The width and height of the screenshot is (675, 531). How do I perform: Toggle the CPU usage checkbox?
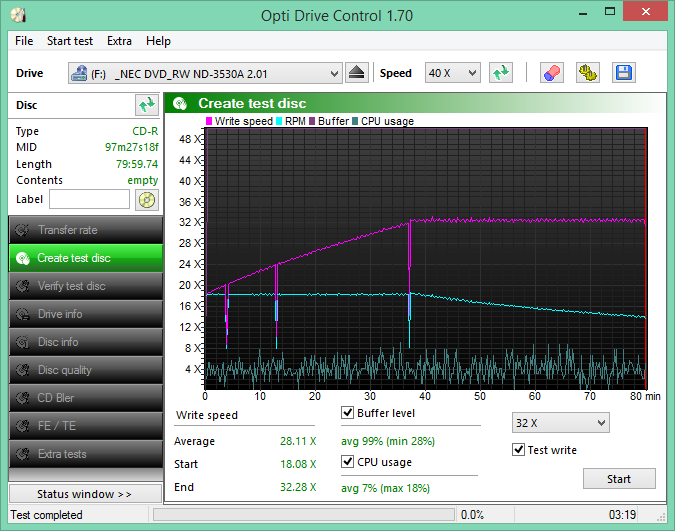[347, 462]
